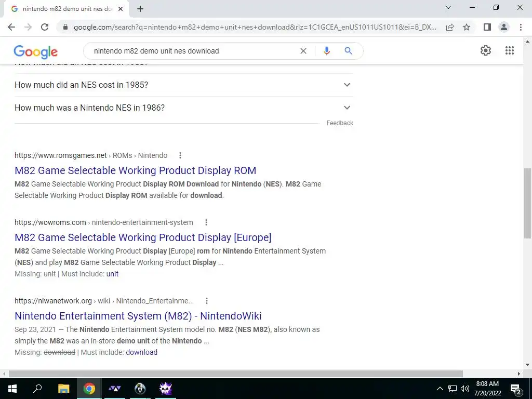View site security lock info
Screen dimensions: 532x399
coord(65,27)
